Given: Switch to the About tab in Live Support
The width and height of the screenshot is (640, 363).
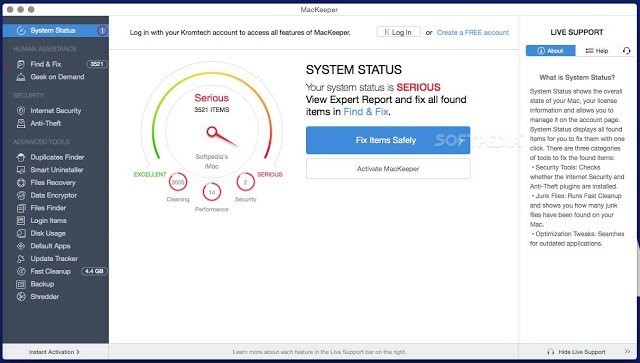Looking at the screenshot, I should pyautogui.click(x=551, y=51).
